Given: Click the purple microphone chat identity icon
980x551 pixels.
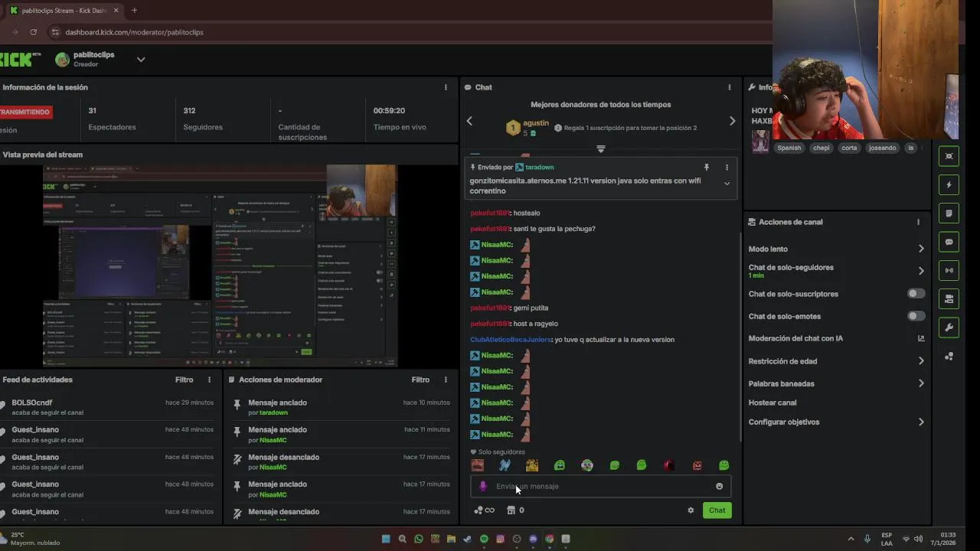Looking at the screenshot, I should coord(482,486).
